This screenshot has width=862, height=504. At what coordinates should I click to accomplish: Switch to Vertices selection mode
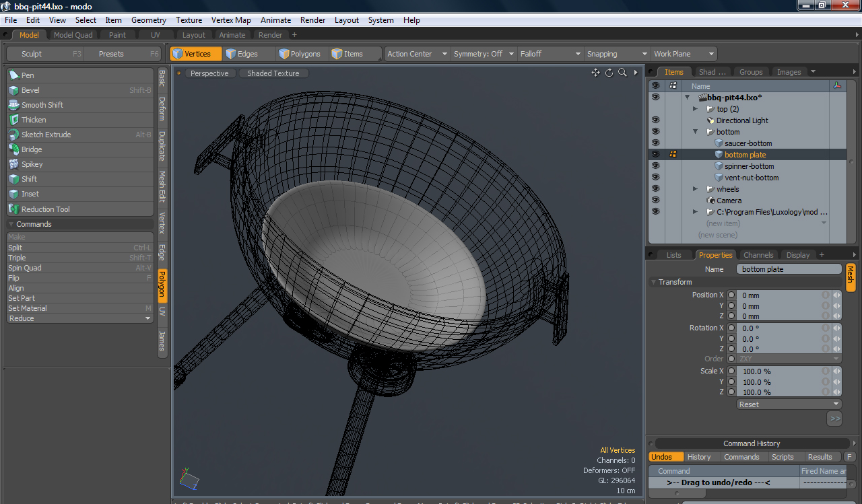tap(195, 54)
